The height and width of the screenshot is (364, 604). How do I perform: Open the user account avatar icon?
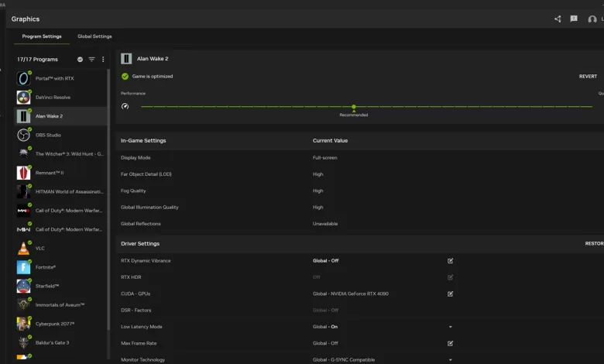click(x=592, y=19)
